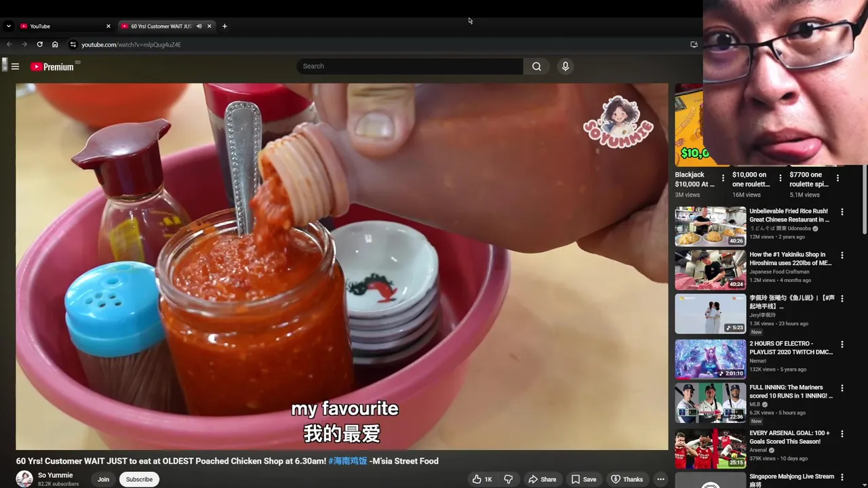Open the So Yummie channel name

point(55,475)
